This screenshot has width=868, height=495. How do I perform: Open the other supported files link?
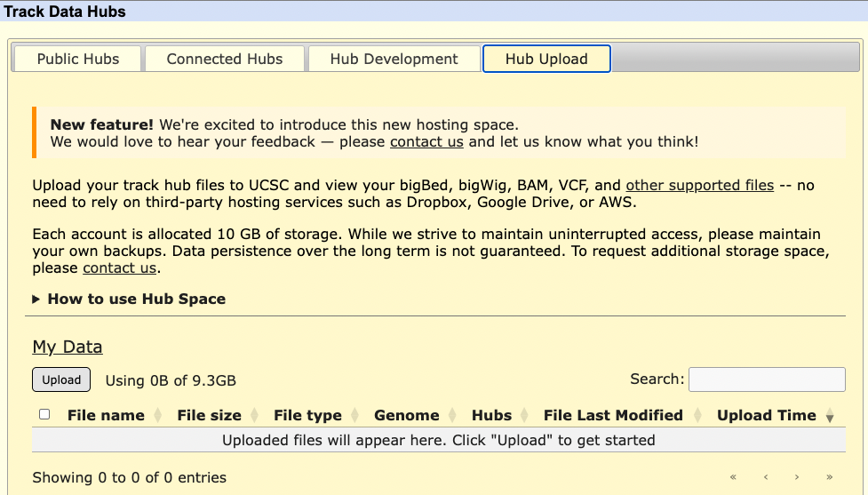(699, 186)
